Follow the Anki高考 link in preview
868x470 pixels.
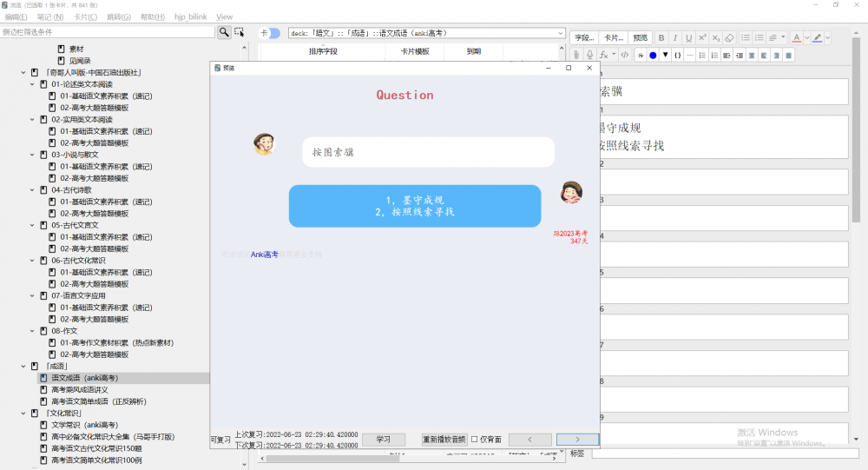tap(265, 255)
